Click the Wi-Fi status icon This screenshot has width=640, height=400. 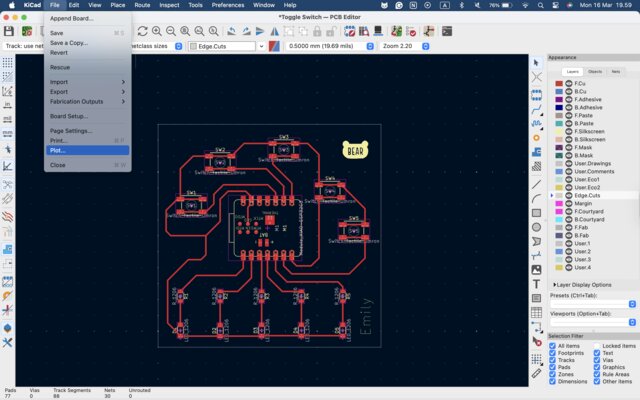pos(525,5)
